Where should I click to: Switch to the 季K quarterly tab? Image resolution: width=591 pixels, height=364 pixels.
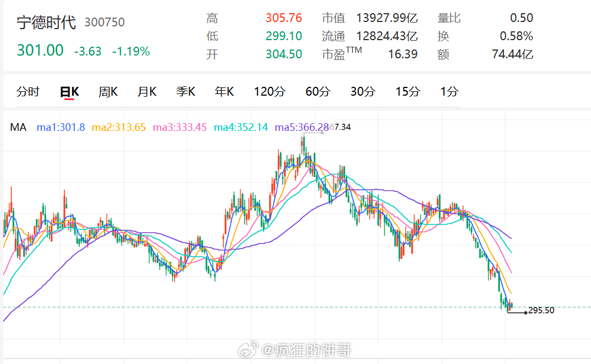tap(185, 92)
